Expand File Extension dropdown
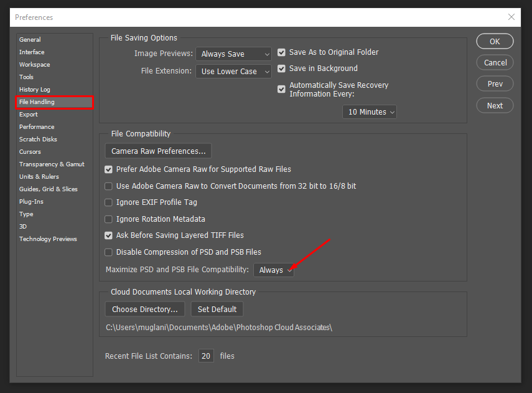Image resolution: width=532 pixels, height=393 pixels. click(233, 72)
